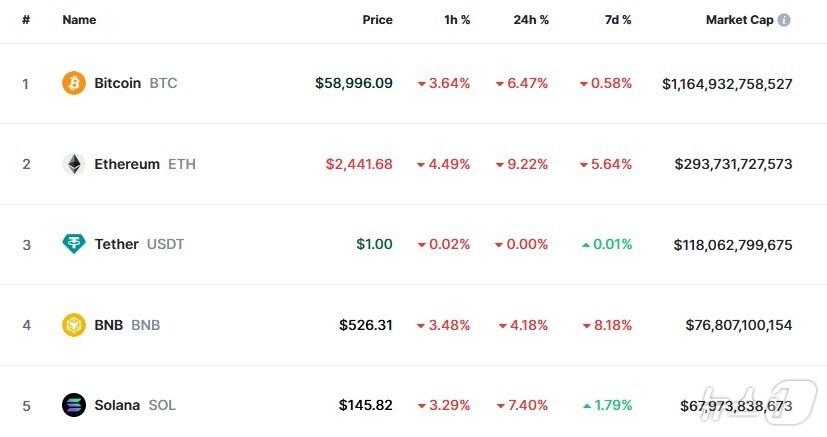Sort by the 24h % column

[530, 20]
